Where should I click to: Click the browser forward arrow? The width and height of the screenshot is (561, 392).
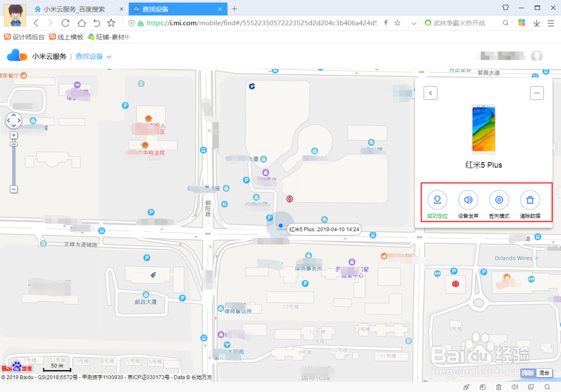click(50, 23)
